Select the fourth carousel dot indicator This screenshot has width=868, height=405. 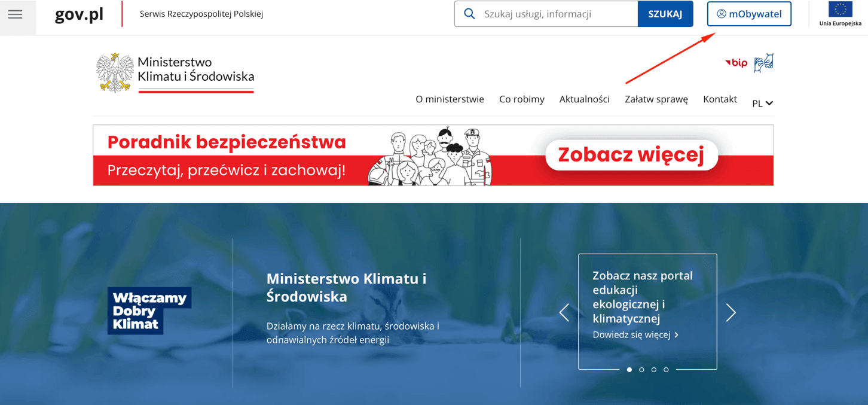(x=666, y=370)
